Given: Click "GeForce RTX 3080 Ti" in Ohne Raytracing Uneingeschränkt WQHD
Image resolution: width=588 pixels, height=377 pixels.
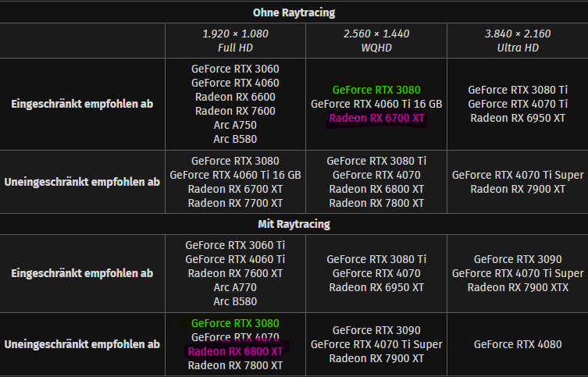Looking at the screenshot, I should (376, 161).
